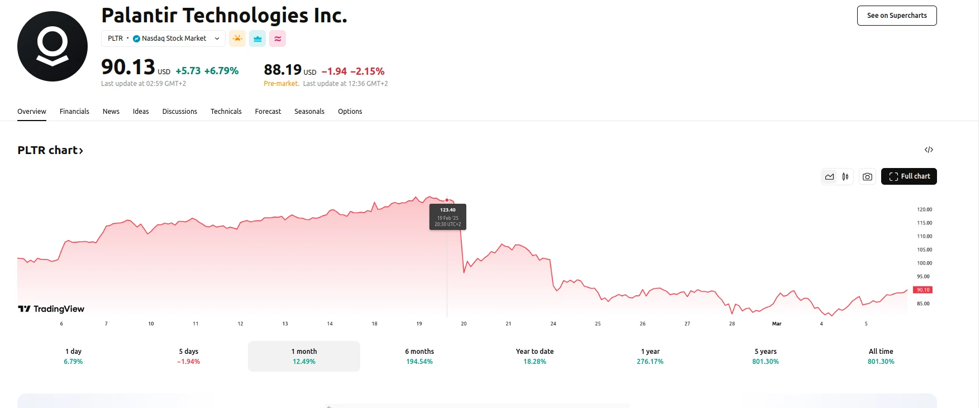Click the red 90.10 price label on the axis
980x408 pixels.
[x=922, y=289]
